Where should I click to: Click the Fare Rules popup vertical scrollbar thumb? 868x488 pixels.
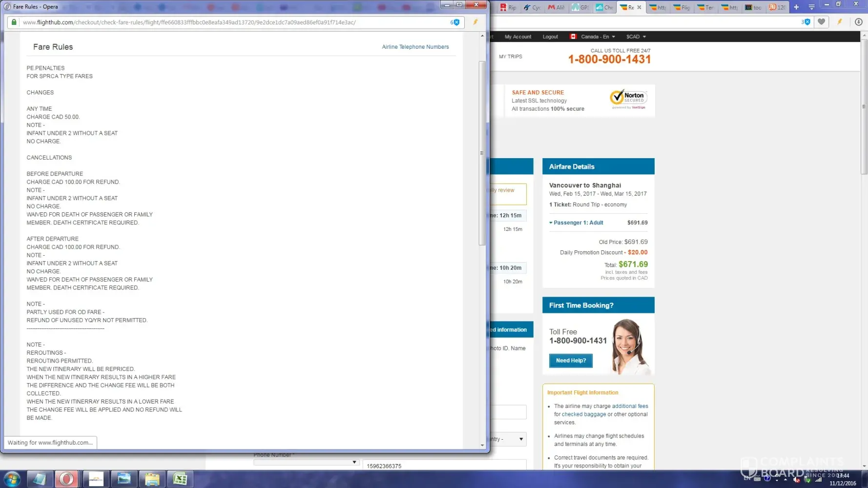(482, 153)
